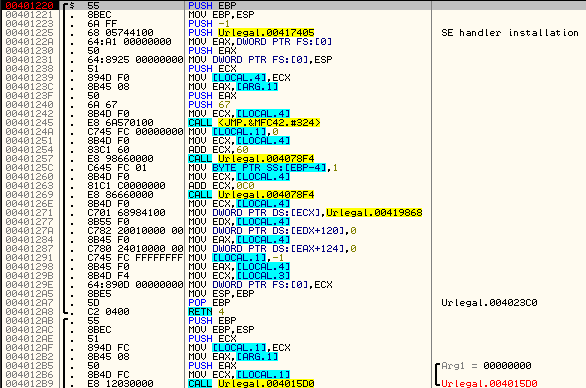Click the 'Arg1 = 00000000' comment
586x388 pixels.
486,365
